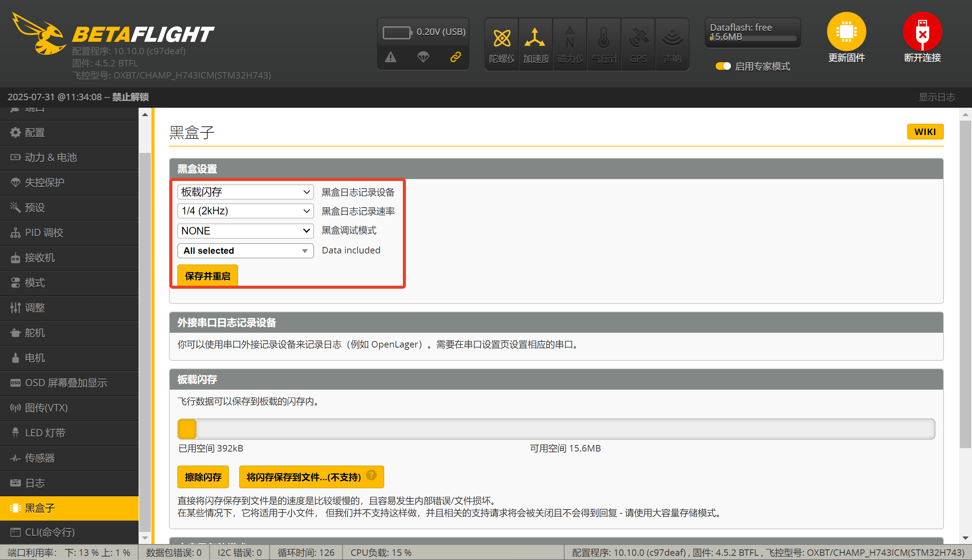Open the WIKI link button
Image resolution: width=972 pixels, height=560 pixels.
coord(925,132)
